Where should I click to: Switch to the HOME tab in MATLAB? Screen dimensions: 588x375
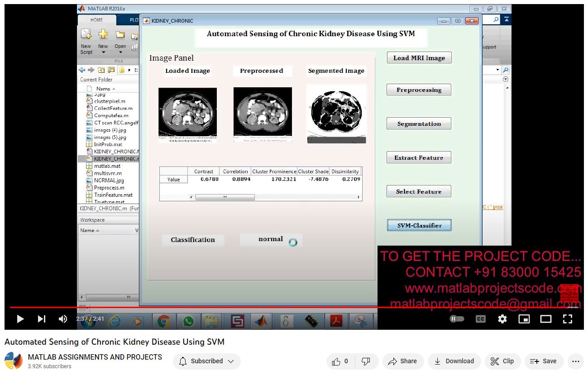pyautogui.click(x=96, y=20)
